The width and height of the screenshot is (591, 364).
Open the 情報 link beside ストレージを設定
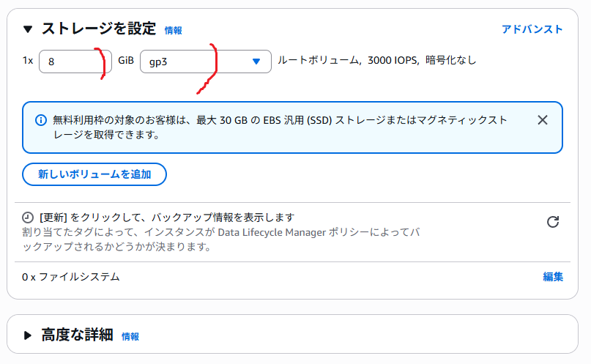pyautogui.click(x=174, y=31)
